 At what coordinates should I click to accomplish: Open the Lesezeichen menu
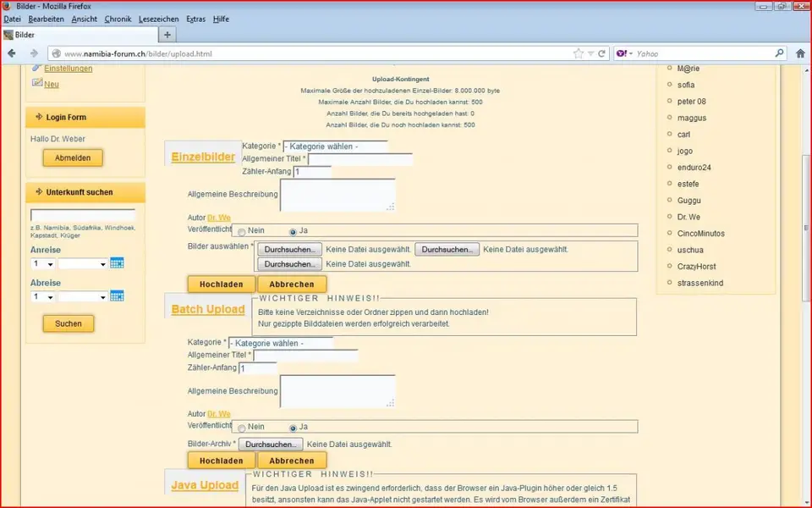[158, 19]
